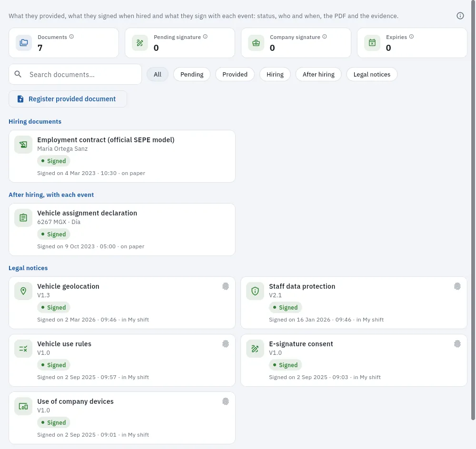Show the info tooltip next to Expiries
The width and height of the screenshot is (476, 449).
tap(411, 37)
